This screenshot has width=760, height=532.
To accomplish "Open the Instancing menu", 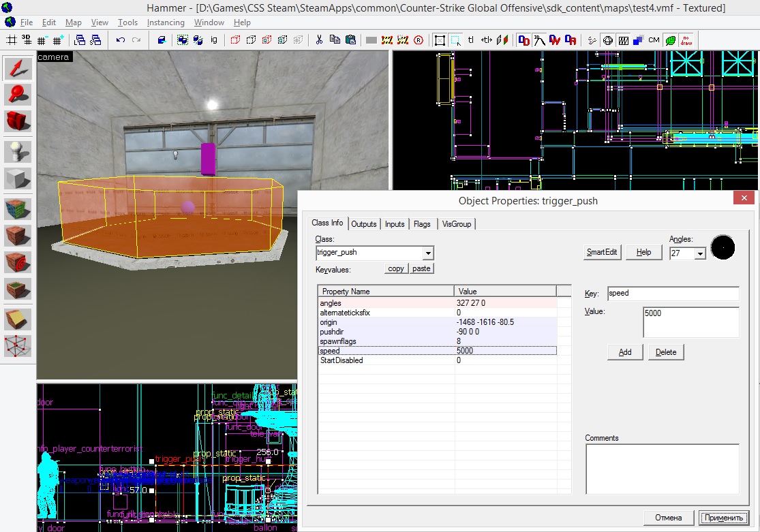I will 166,22.
